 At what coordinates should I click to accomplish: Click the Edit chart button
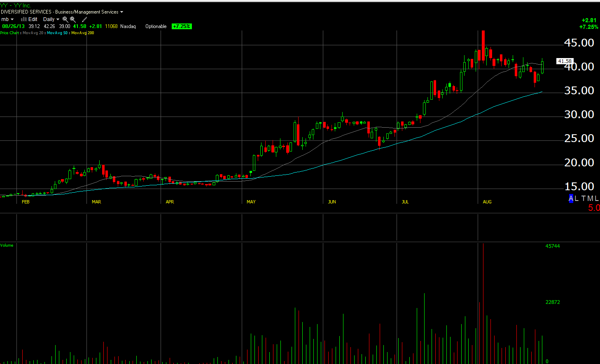(x=33, y=19)
